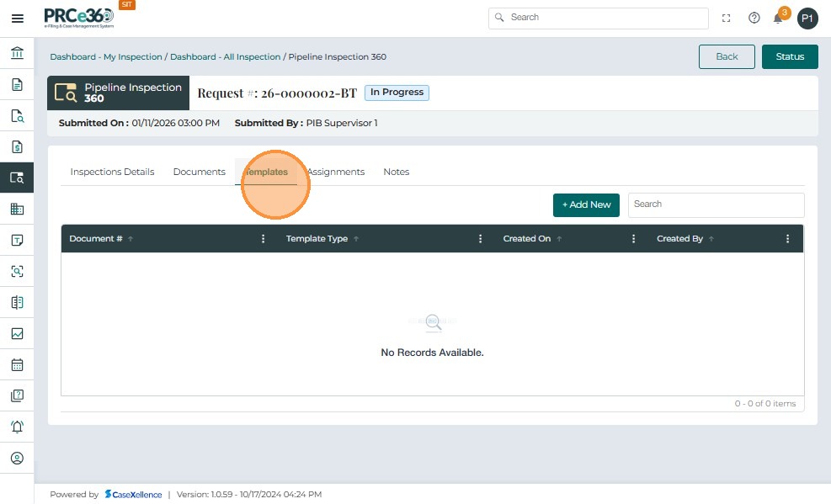Open the question mark help pages sidebar icon
The height and width of the screenshot is (504, 831).
[17, 395]
